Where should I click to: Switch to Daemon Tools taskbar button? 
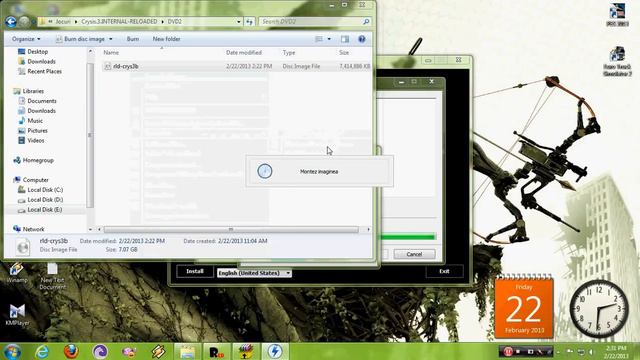(275, 351)
